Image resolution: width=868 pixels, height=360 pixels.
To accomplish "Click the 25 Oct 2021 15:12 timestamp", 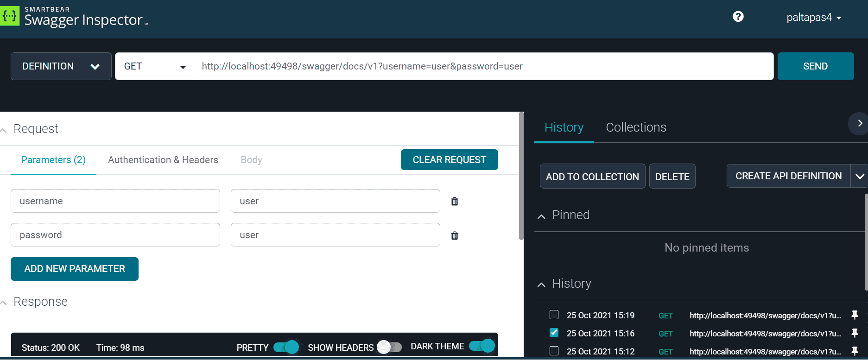I will pos(601,352).
